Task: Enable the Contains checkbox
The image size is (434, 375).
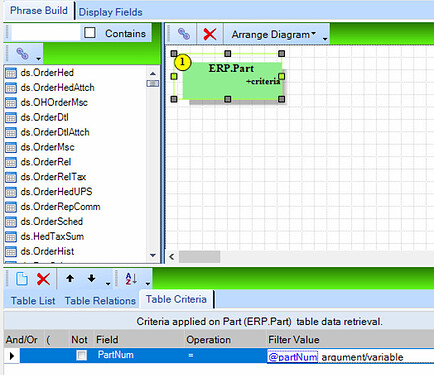Action: pyautogui.click(x=90, y=33)
